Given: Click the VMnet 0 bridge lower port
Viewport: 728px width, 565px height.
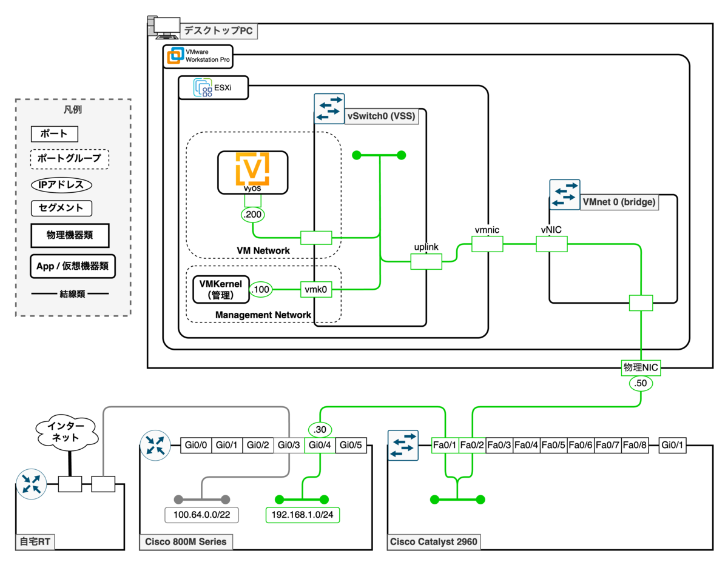Looking at the screenshot, I should tap(641, 303).
